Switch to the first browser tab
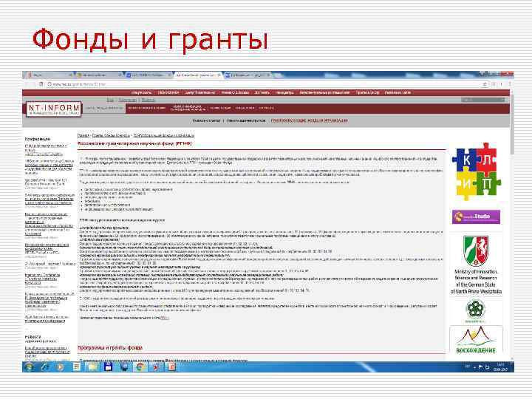 pos(49,75)
